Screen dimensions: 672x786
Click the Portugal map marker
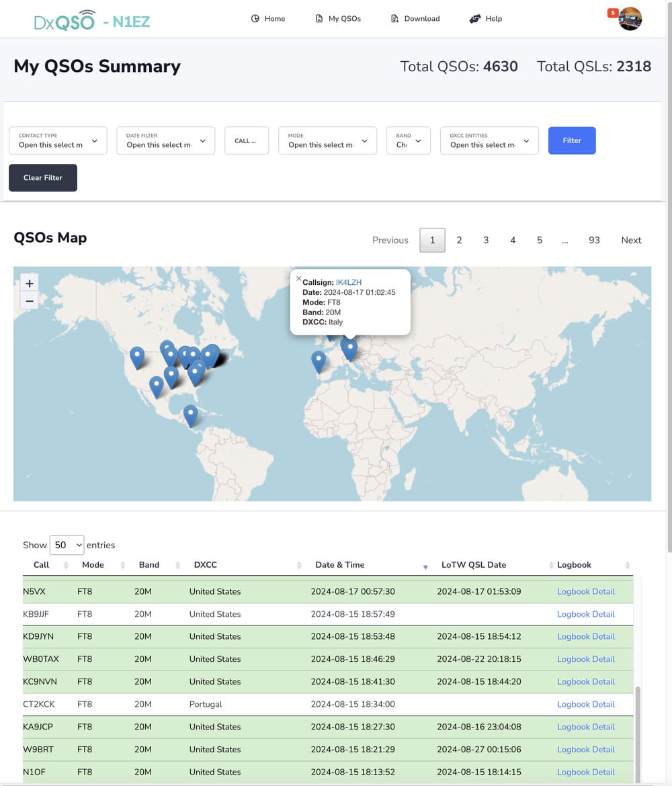[319, 361]
